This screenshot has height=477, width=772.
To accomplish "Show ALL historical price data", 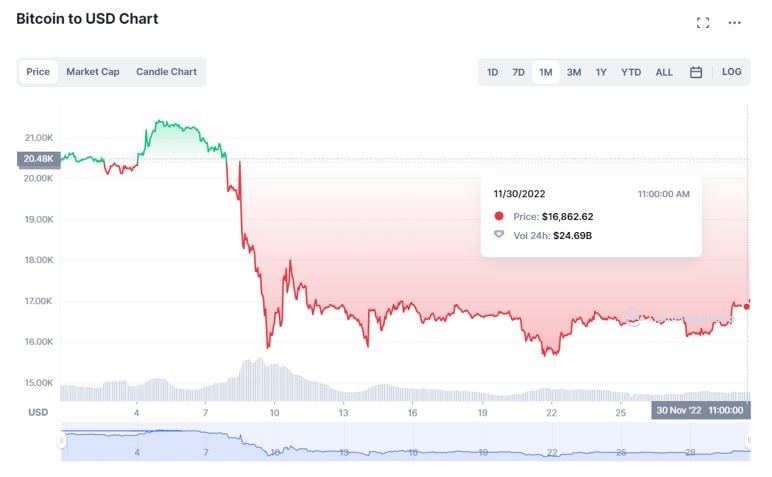I will pos(664,72).
